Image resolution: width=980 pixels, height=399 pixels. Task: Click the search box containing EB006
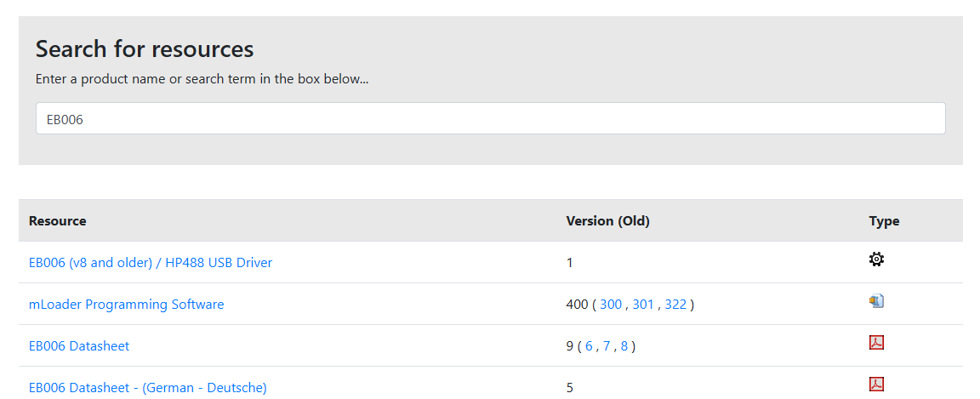[491, 118]
